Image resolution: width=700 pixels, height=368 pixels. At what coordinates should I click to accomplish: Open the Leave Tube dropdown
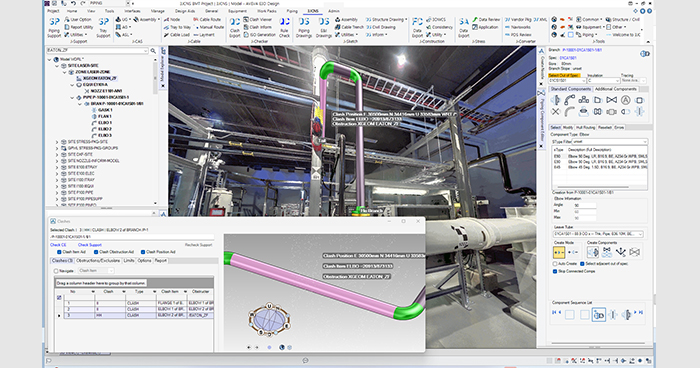(598, 234)
